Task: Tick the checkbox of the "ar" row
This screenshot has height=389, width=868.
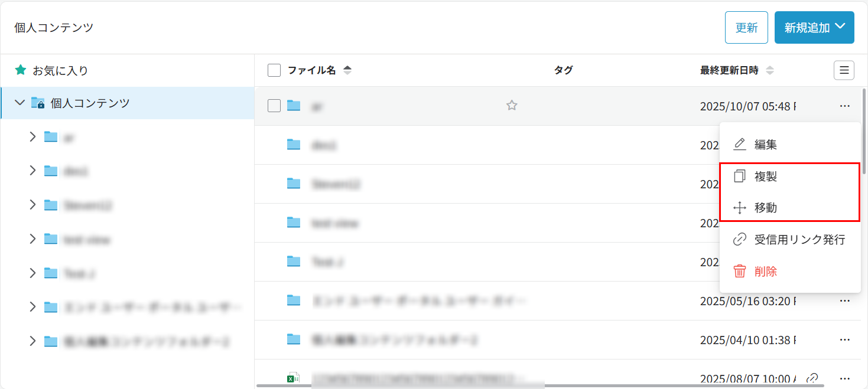Action: [x=274, y=106]
